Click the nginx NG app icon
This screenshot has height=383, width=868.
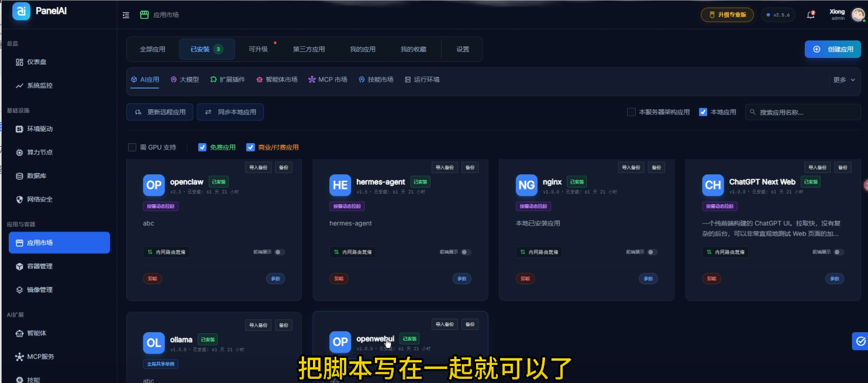click(x=526, y=185)
